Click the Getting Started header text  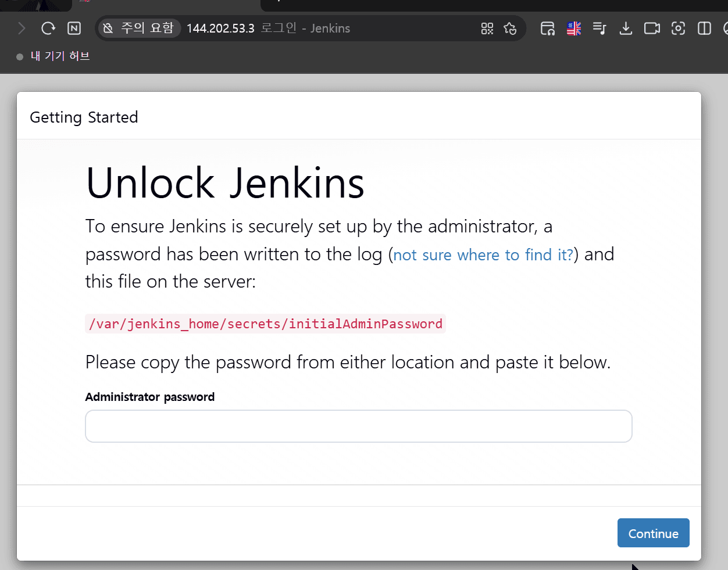(x=84, y=117)
